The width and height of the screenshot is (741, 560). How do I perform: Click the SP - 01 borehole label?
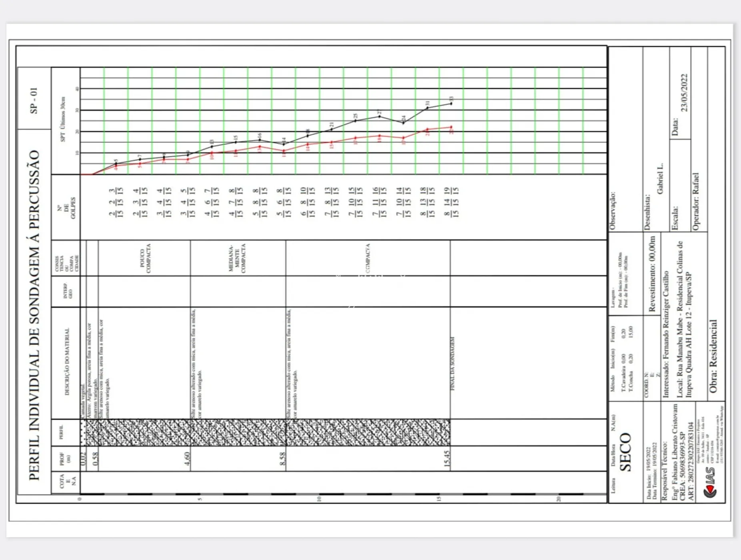(x=34, y=100)
